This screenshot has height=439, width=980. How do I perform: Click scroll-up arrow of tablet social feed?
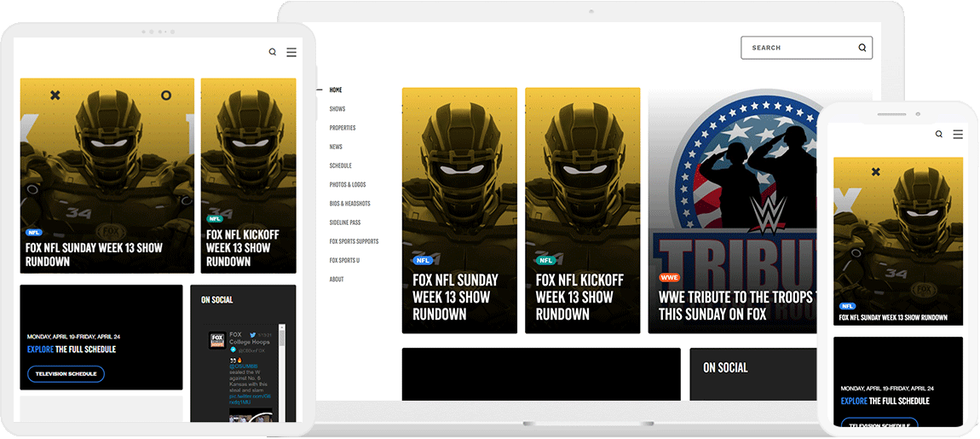(x=282, y=327)
